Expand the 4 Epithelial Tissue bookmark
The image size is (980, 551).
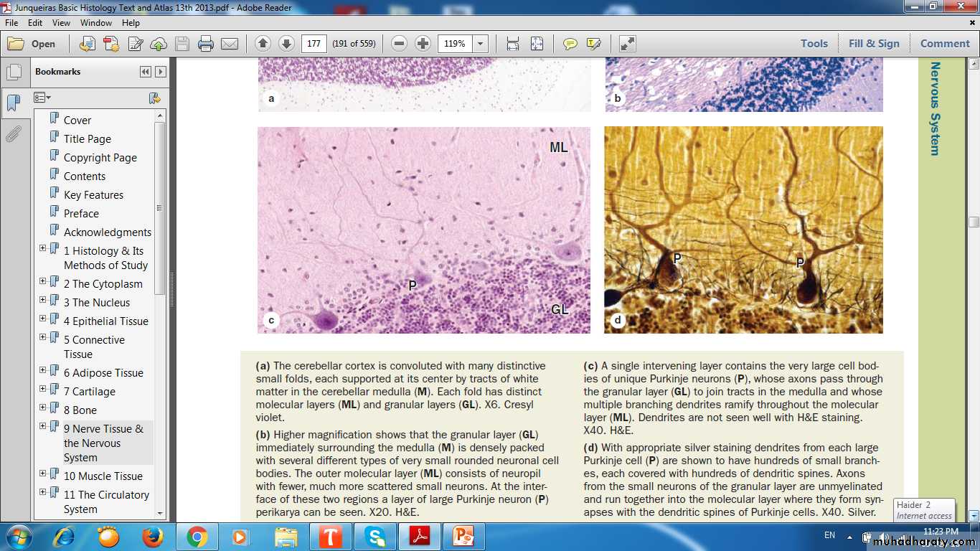point(43,319)
